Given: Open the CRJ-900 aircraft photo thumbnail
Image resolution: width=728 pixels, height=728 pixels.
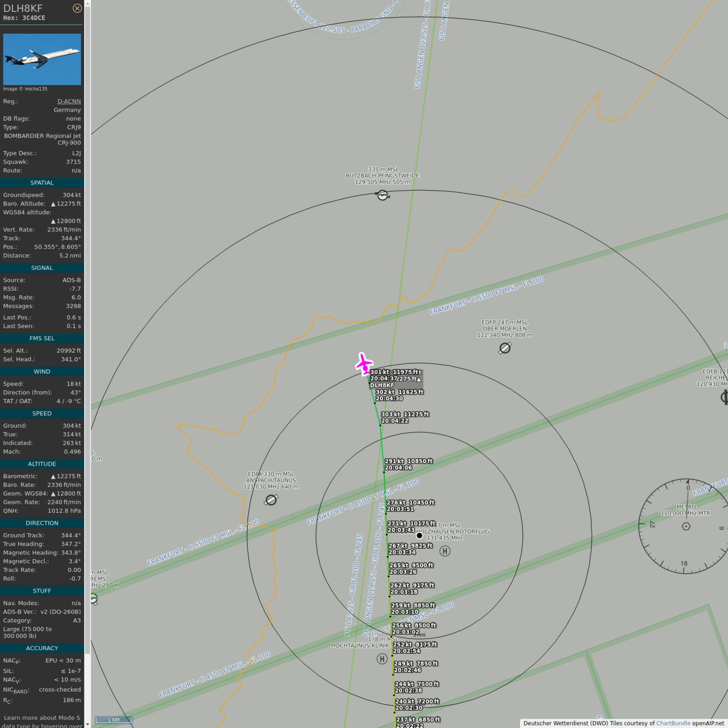Looking at the screenshot, I should pyautogui.click(x=42, y=59).
